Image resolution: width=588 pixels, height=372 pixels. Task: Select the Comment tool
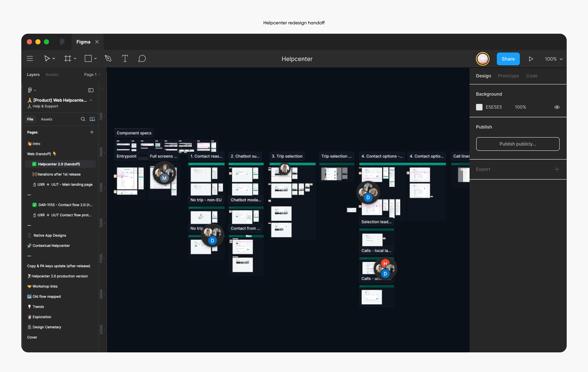point(142,59)
